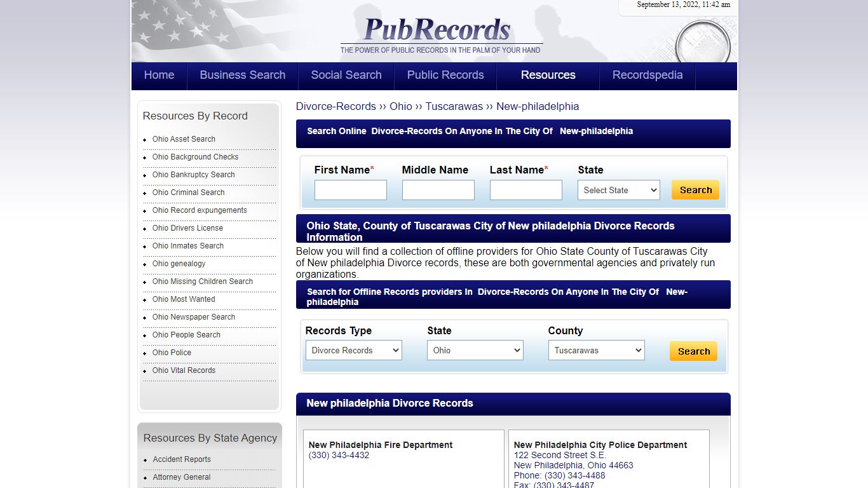Select the Resources menu item
Screen dimensions: 868x488
point(548,75)
